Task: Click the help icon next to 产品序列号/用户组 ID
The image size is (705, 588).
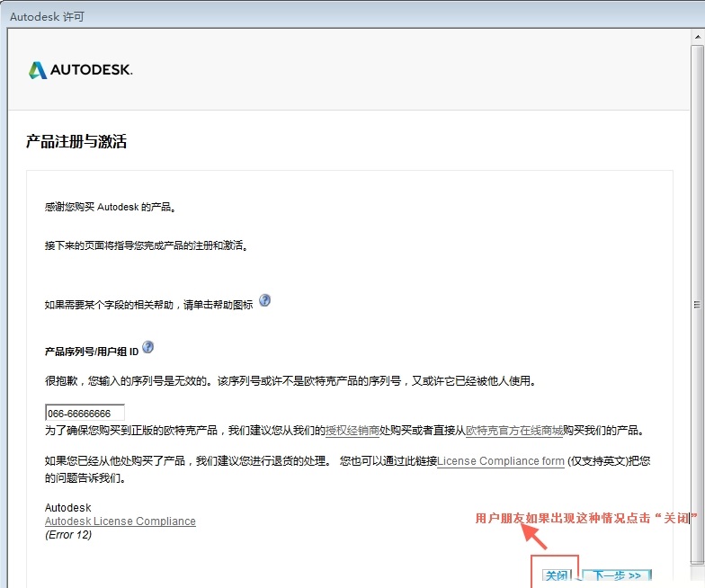Action: [x=147, y=347]
